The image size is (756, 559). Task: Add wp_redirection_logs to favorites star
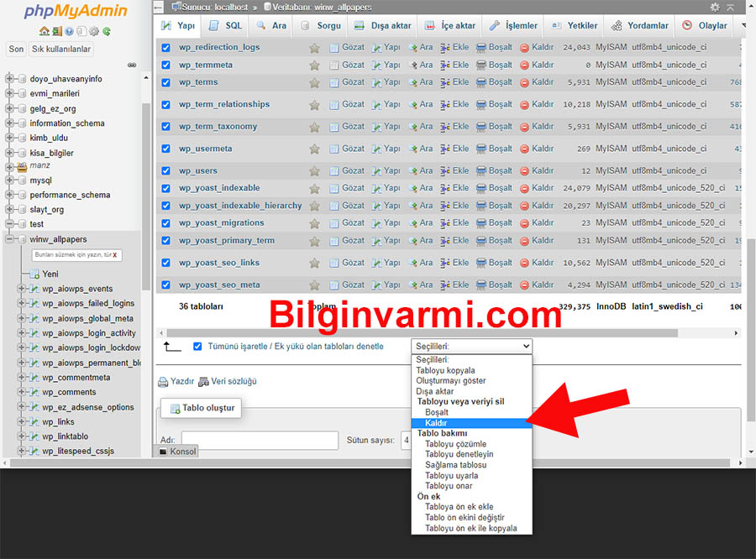314,48
